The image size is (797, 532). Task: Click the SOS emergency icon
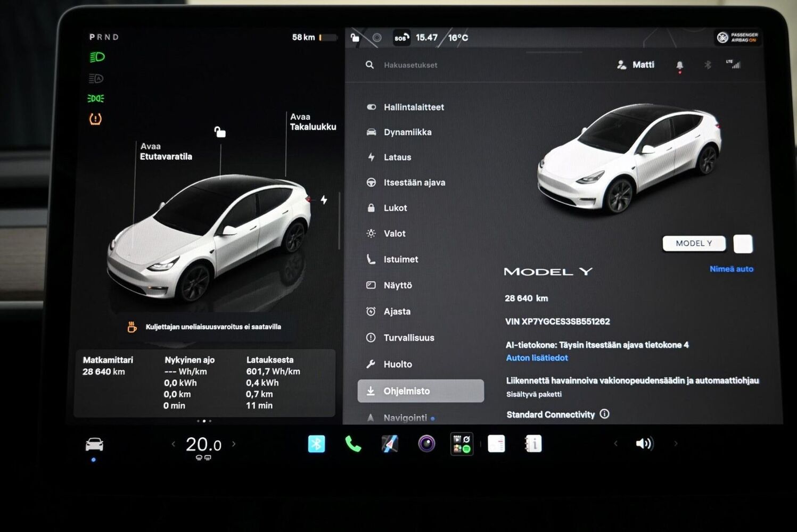tap(401, 38)
